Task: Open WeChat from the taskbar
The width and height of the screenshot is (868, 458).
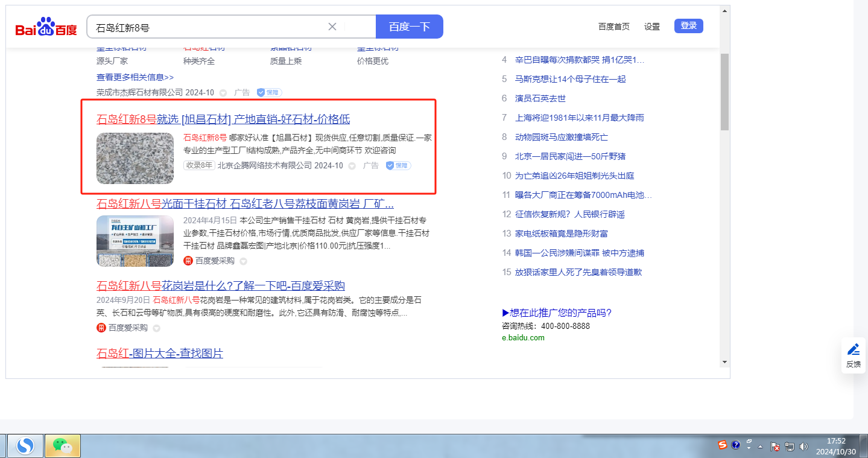Action: 62,446
